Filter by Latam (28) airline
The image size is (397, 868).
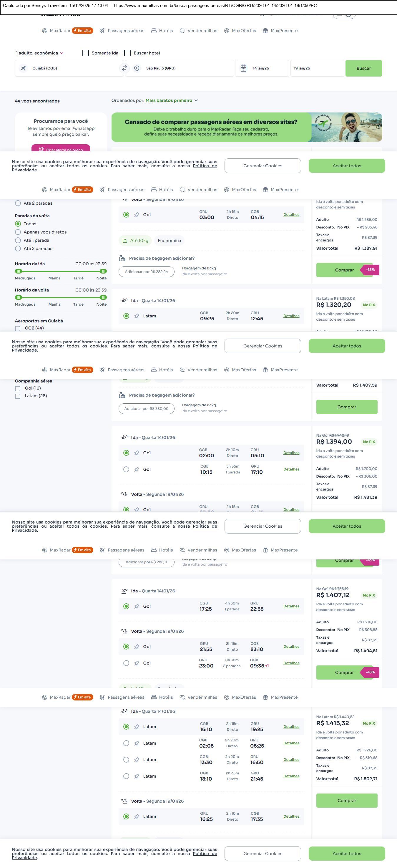[18, 396]
